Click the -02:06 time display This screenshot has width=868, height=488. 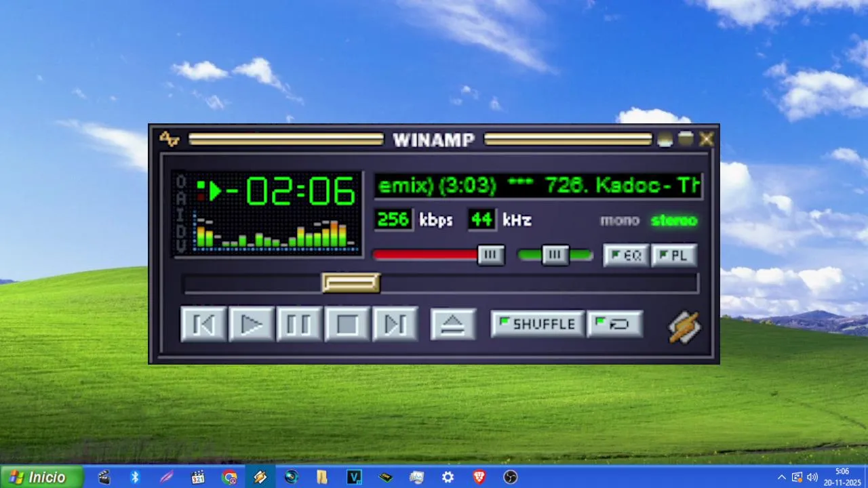pos(290,192)
